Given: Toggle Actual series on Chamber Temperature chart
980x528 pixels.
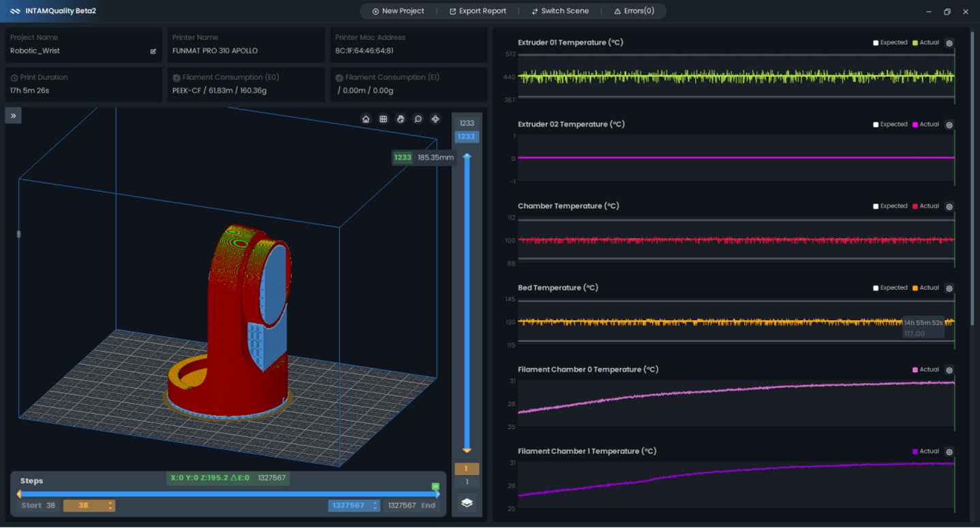Looking at the screenshot, I should coord(915,206).
